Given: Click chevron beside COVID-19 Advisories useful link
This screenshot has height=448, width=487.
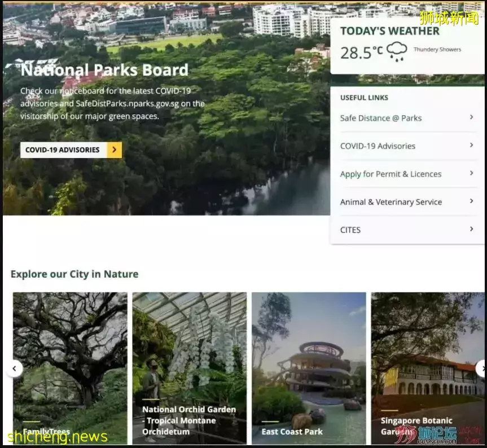Looking at the screenshot, I should (471, 146).
